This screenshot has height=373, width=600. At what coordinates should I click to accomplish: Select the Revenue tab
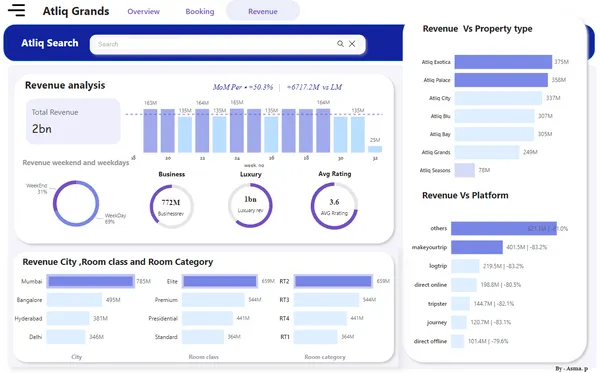262,11
